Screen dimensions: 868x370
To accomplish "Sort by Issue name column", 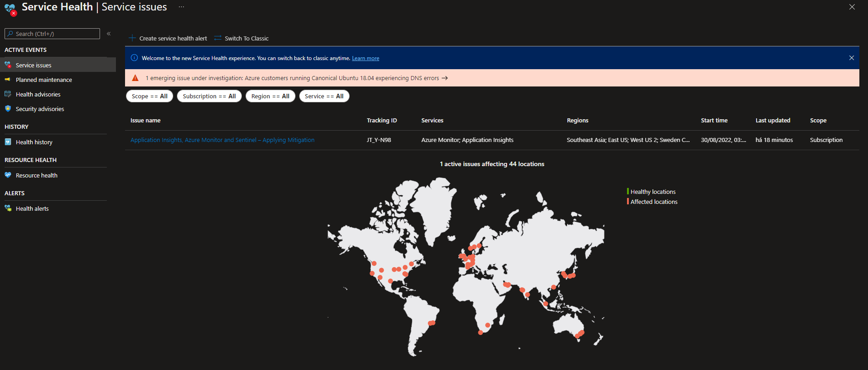I will coord(146,120).
